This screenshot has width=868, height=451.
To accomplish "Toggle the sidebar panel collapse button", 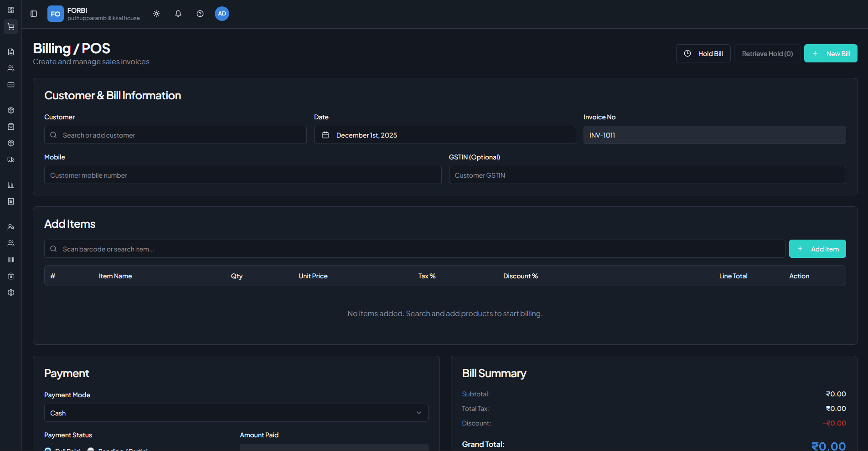I will click(x=34, y=14).
